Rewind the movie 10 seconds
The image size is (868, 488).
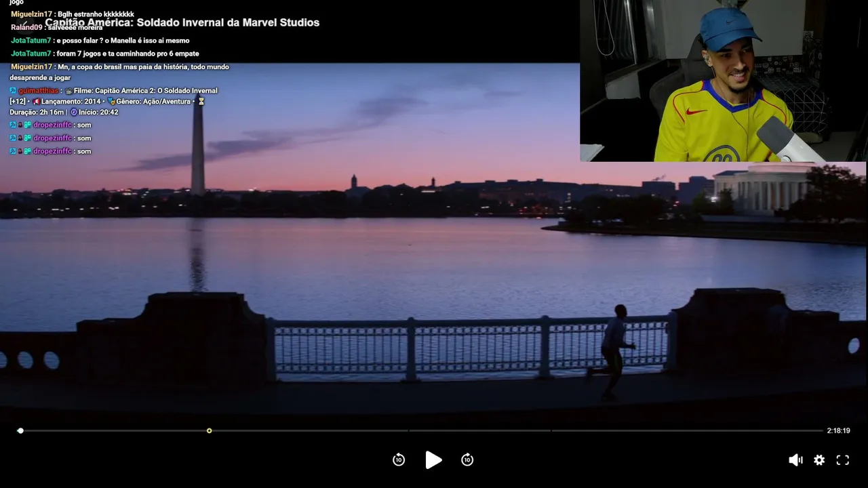(x=399, y=460)
